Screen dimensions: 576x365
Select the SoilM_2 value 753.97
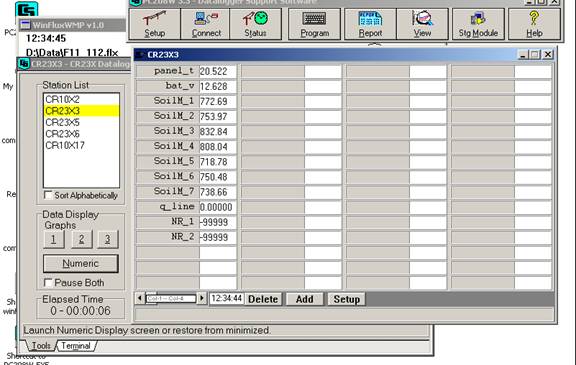click(217, 116)
